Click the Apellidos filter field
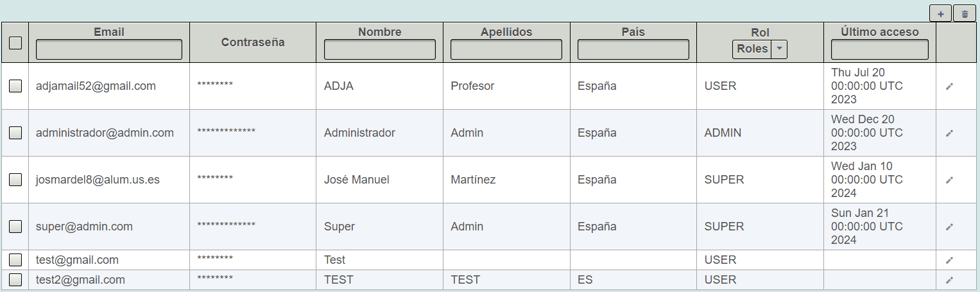This screenshot has width=980, height=292. pos(506,49)
